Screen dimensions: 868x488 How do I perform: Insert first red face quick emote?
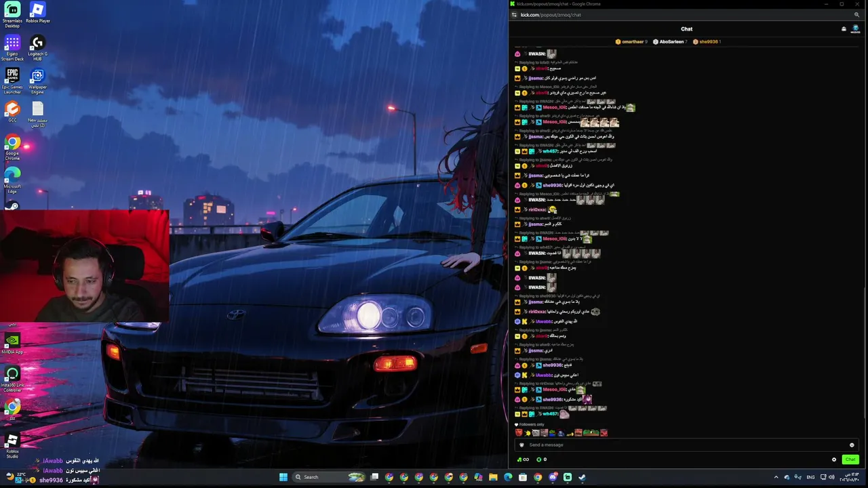tap(519, 433)
